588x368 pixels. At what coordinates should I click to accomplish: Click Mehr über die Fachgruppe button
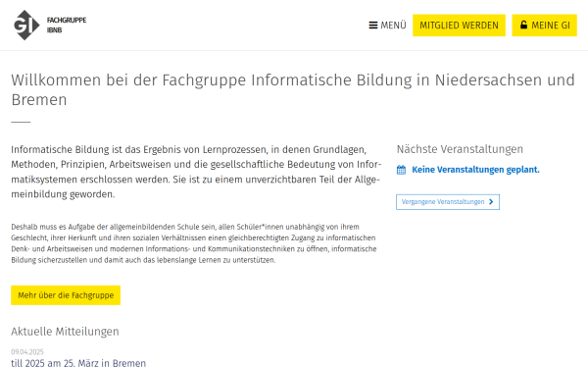point(66,295)
